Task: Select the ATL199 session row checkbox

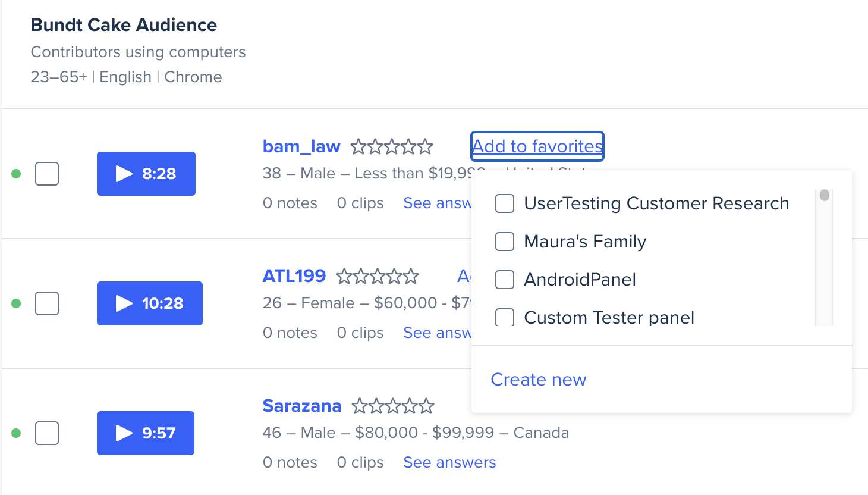Action: pyautogui.click(x=47, y=303)
